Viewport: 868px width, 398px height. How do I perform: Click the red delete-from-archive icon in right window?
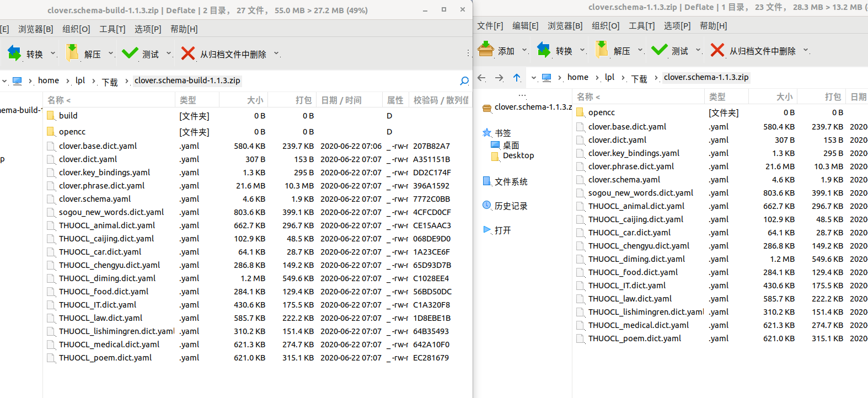point(717,50)
